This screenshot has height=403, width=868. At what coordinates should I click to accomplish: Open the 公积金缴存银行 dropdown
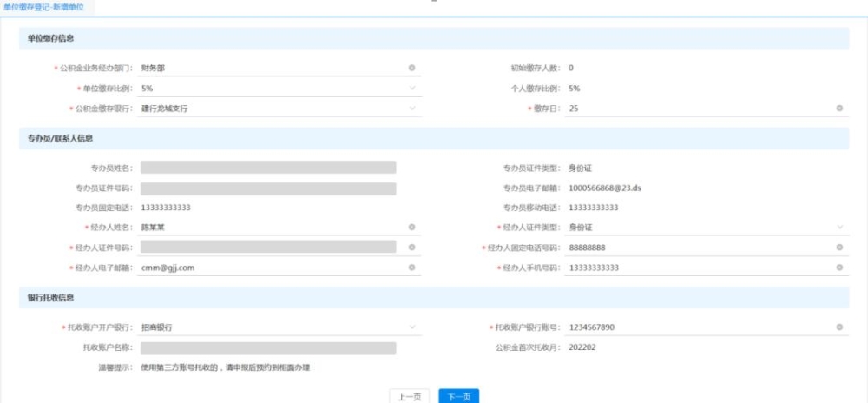[x=411, y=109]
